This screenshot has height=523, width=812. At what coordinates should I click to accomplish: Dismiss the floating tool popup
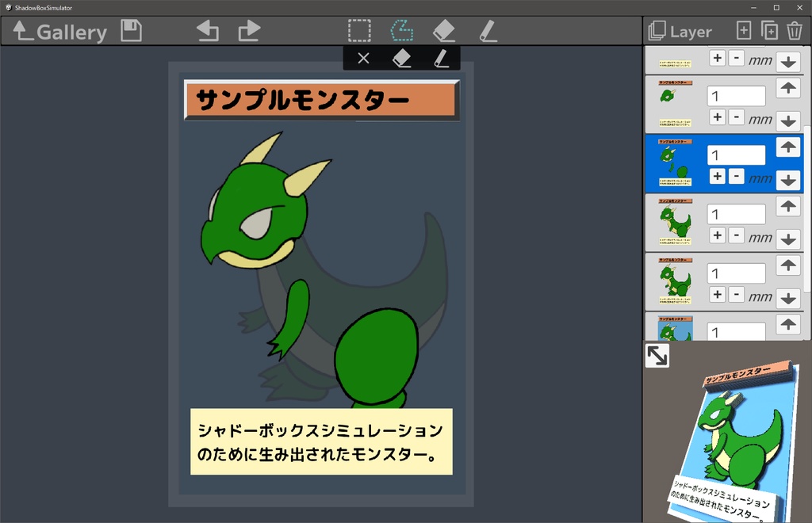[x=363, y=57]
